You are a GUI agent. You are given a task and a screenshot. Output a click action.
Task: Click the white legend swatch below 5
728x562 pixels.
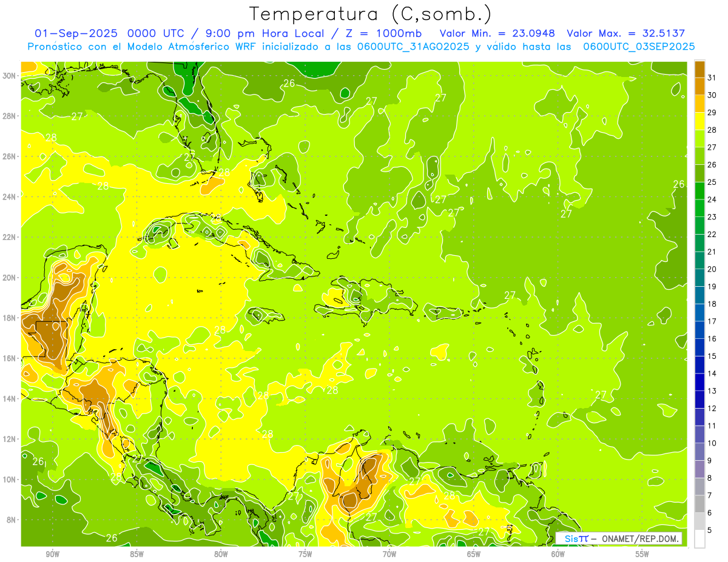click(699, 539)
